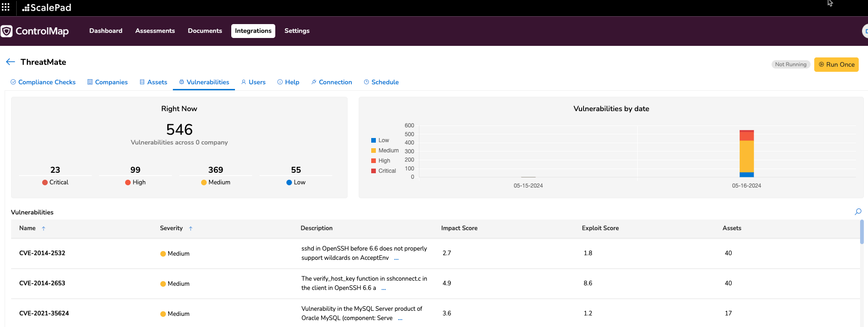Toggle the Critical legend swatch in chart
The width and height of the screenshot is (868, 327).
tap(374, 171)
